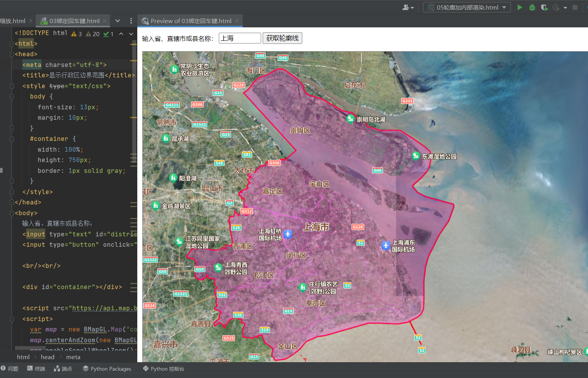Image resolution: width=588 pixels, height=378 pixels.
Task: Close the 缩放.html editor tab
Action: coord(31,21)
